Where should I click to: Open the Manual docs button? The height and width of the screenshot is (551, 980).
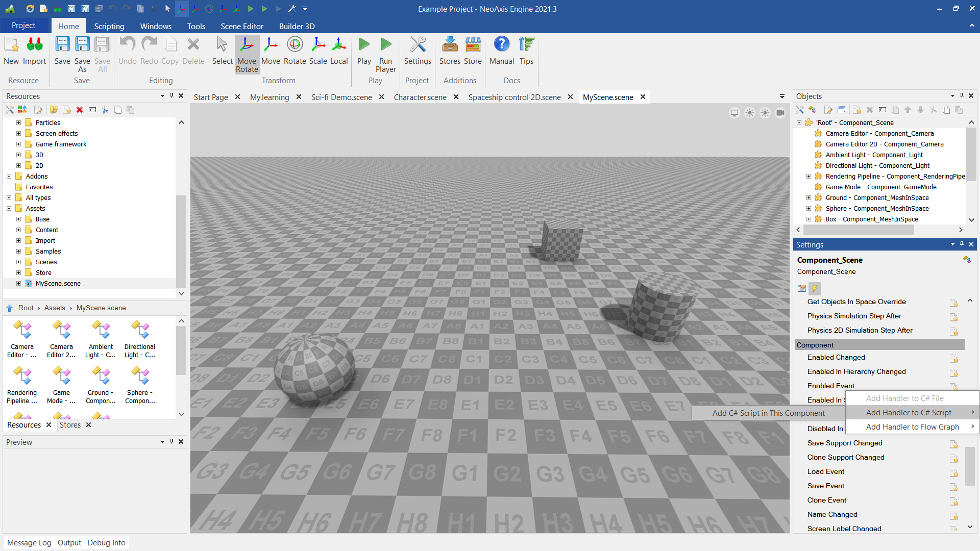[x=501, y=51]
